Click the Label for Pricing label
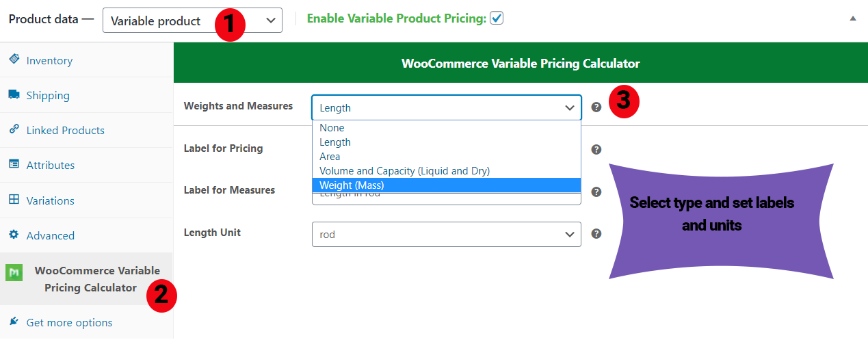Screen dimensions: 868x353 click(223, 148)
